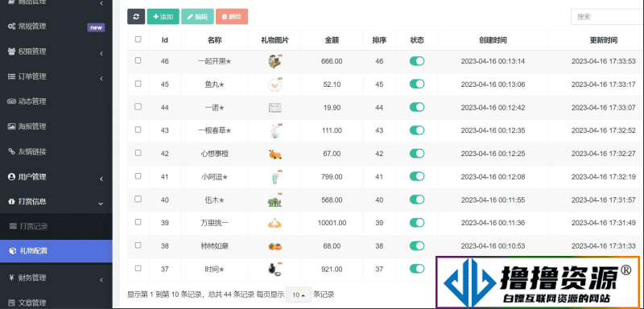Screen dimensions: 644x309
Task: Check the row checkbox for 一诺★
Action: tap(138, 106)
